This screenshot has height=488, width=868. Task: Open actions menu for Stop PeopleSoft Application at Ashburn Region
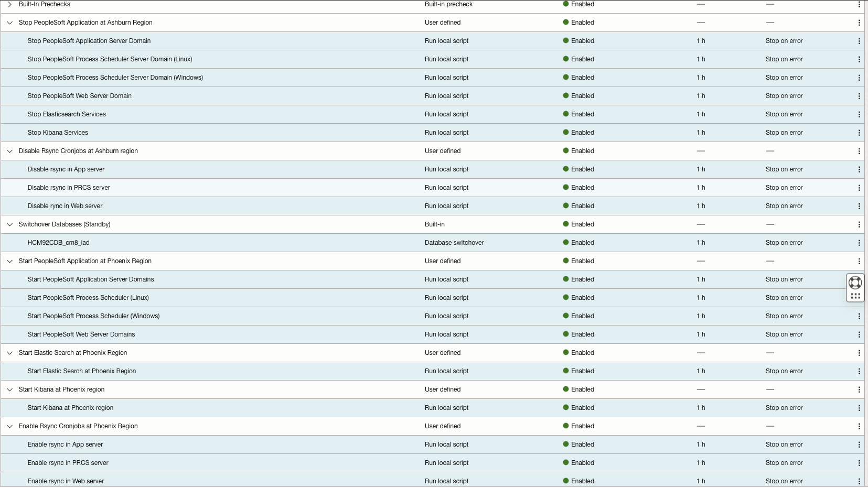tap(859, 23)
